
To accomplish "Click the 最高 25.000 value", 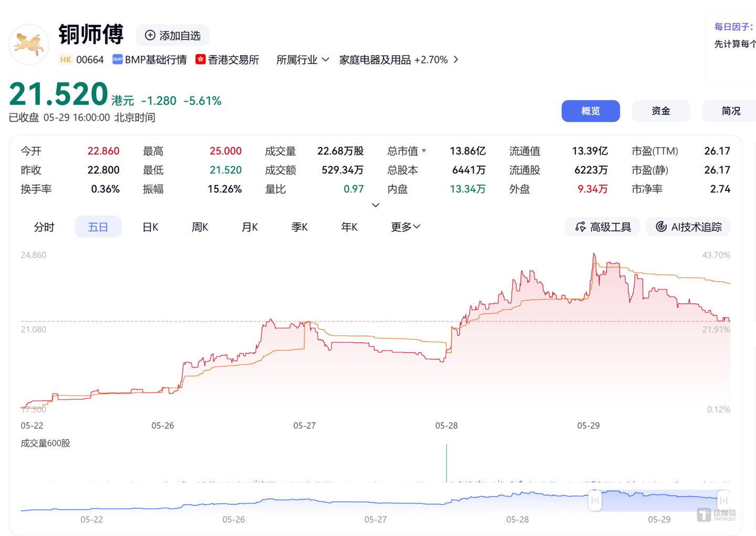I will tap(226, 151).
